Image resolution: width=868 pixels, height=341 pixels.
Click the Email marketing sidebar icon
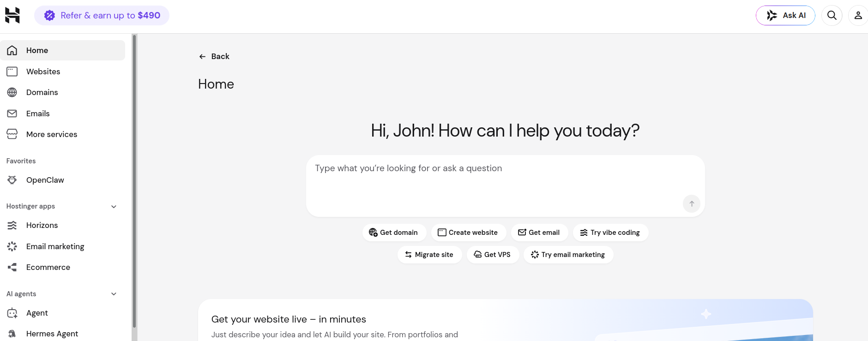tap(12, 246)
